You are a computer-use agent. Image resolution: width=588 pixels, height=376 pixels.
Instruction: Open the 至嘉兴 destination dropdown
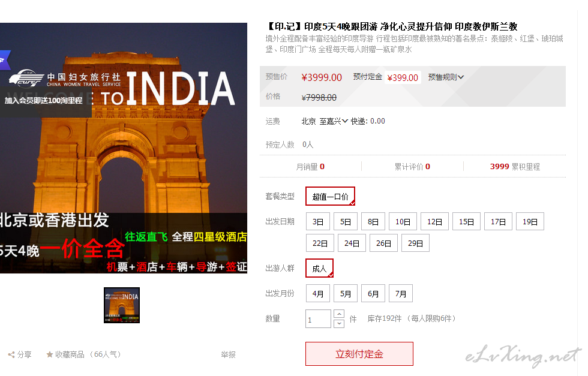(334, 121)
